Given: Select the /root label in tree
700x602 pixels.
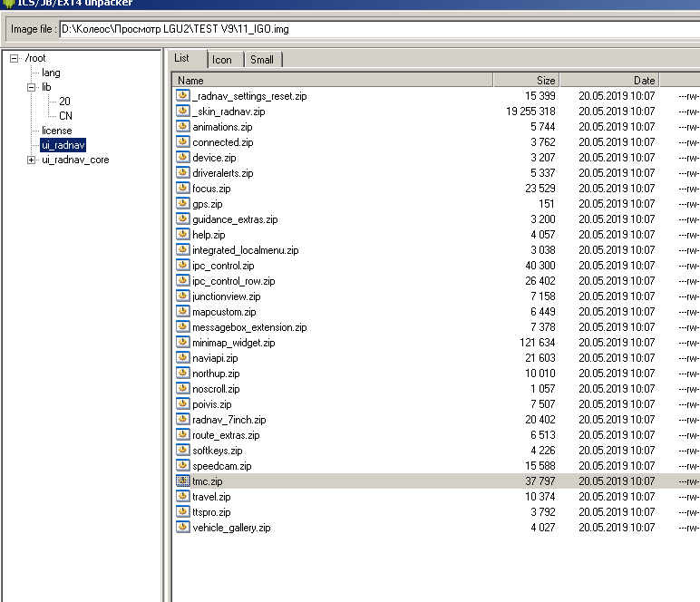Looking at the screenshot, I should point(35,58).
